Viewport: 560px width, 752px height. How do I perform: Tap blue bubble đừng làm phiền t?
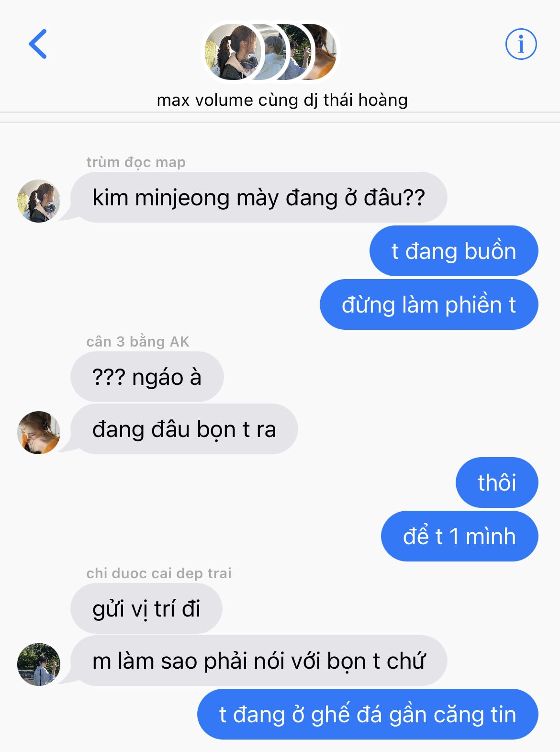(x=429, y=304)
